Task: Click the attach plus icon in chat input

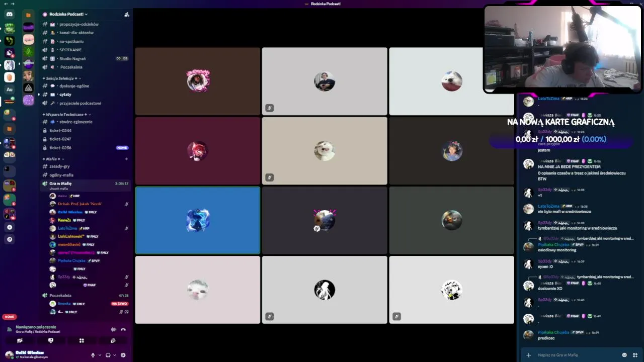Action: click(528, 355)
